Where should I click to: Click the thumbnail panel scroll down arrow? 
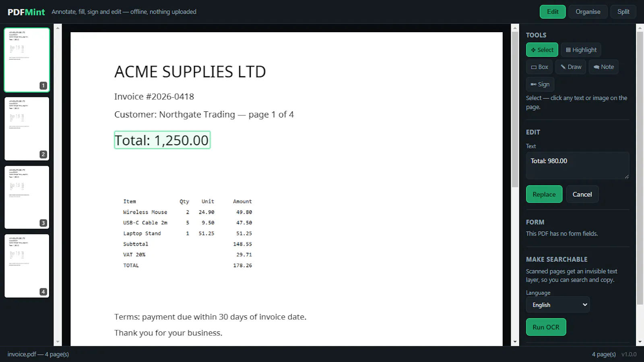[58, 342]
